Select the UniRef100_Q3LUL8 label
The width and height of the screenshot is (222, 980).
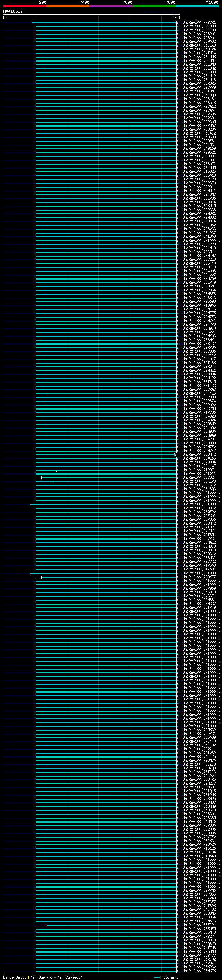click(199, 80)
